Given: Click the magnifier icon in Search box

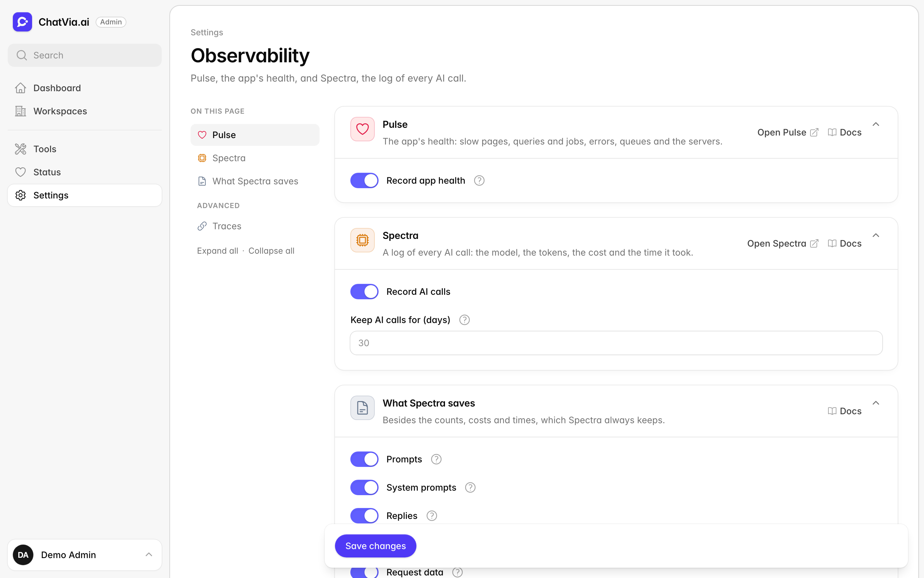Looking at the screenshot, I should coord(22,55).
